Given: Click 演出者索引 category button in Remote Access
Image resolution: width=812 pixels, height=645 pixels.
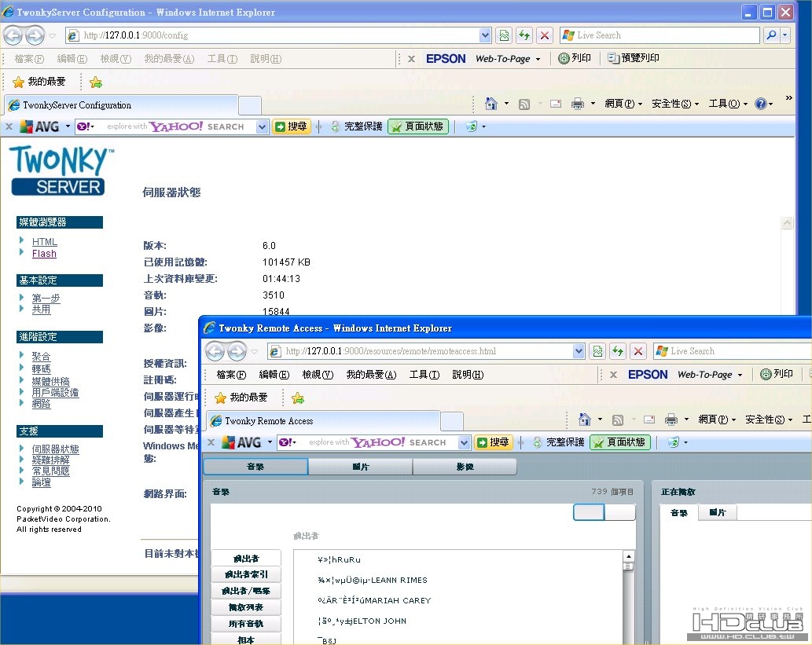Looking at the screenshot, I should tap(247, 574).
